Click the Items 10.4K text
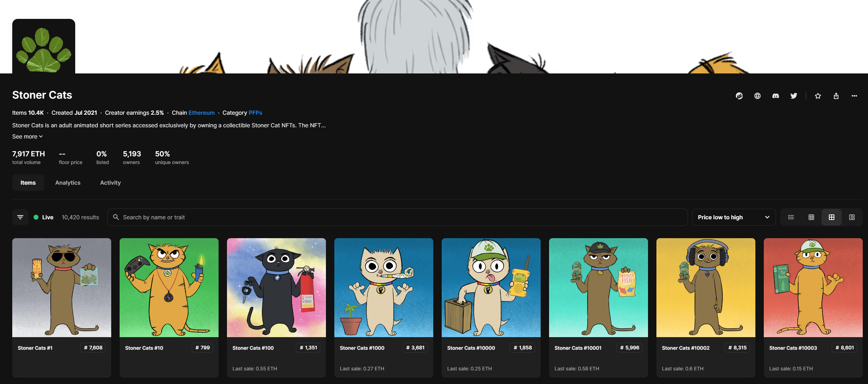 (28, 113)
